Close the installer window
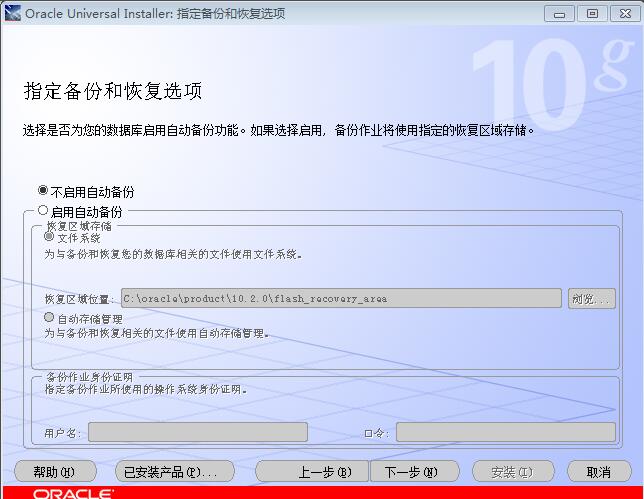This screenshot has height=499, width=644. click(625, 14)
